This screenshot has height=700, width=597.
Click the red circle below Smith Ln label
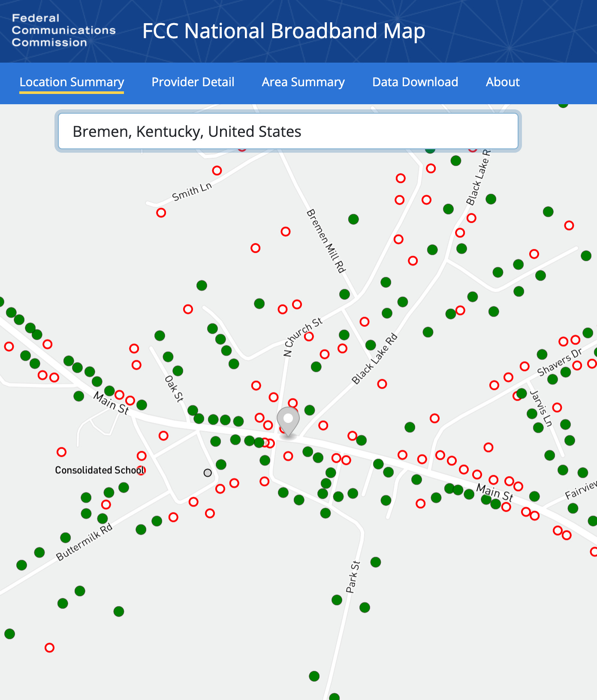click(x=161, y=213)
